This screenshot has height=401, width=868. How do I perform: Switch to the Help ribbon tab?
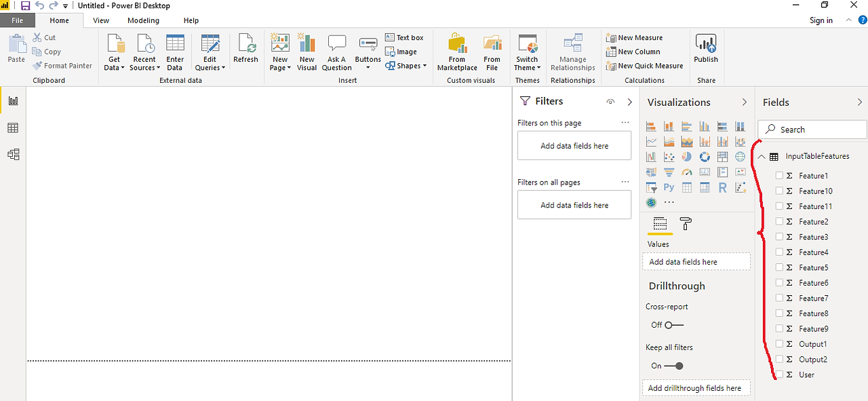[191, 20]
